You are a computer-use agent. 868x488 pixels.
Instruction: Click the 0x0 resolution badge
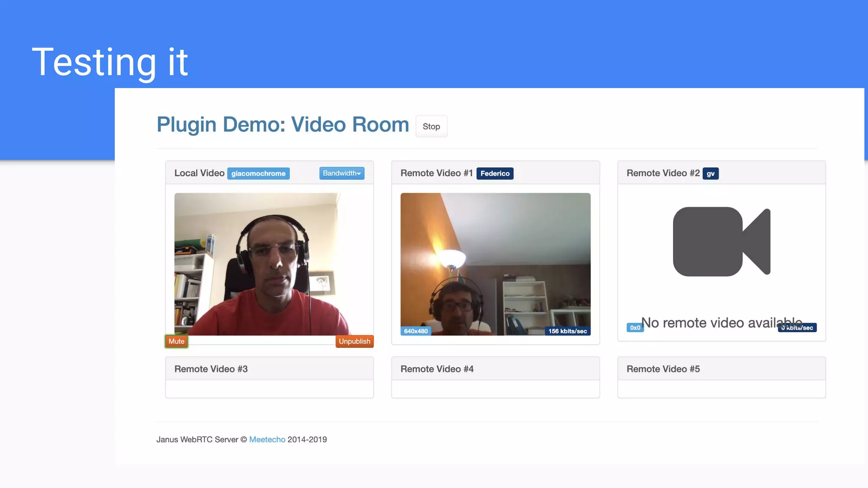pos(634,328)
